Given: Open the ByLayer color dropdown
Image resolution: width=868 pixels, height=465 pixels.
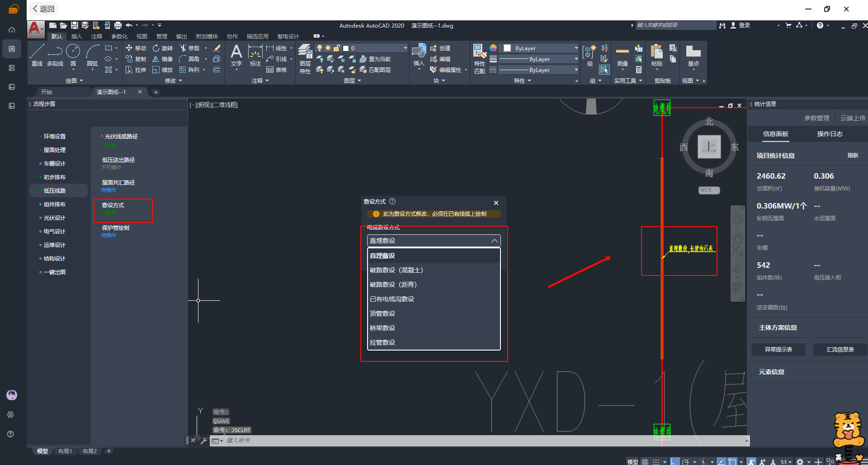Looking at the screenshot, I should click(x=576, y=48).
